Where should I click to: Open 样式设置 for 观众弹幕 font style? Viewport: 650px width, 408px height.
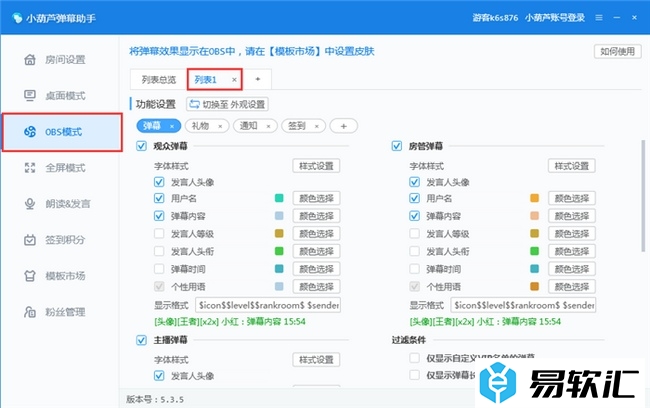(316, 166)
